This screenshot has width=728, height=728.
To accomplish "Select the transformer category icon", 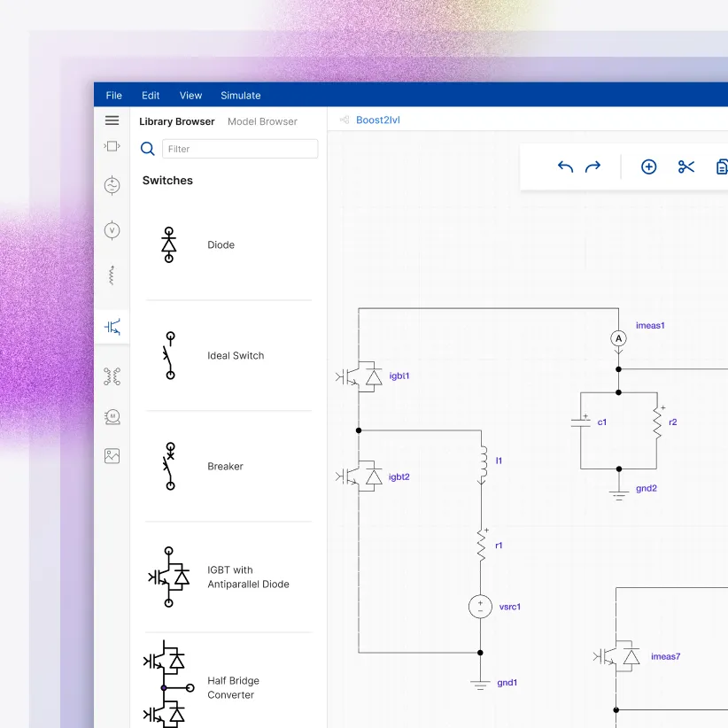I will click(x=112, y=376).
